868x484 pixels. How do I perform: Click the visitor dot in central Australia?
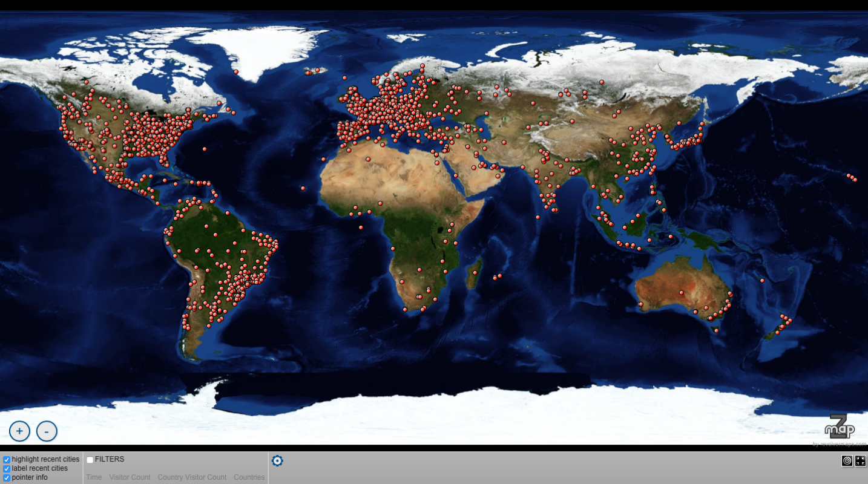tap(682, 293)
